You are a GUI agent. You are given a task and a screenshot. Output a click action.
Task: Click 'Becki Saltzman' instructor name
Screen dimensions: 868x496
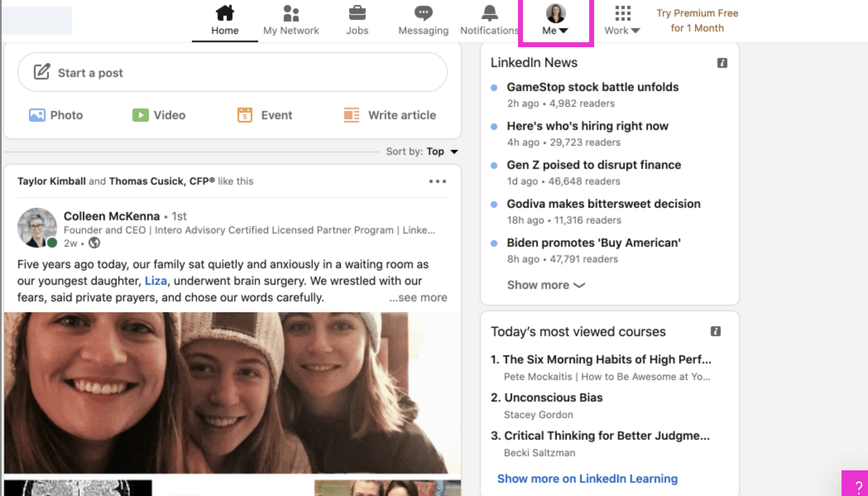click(x=539, y=453)
